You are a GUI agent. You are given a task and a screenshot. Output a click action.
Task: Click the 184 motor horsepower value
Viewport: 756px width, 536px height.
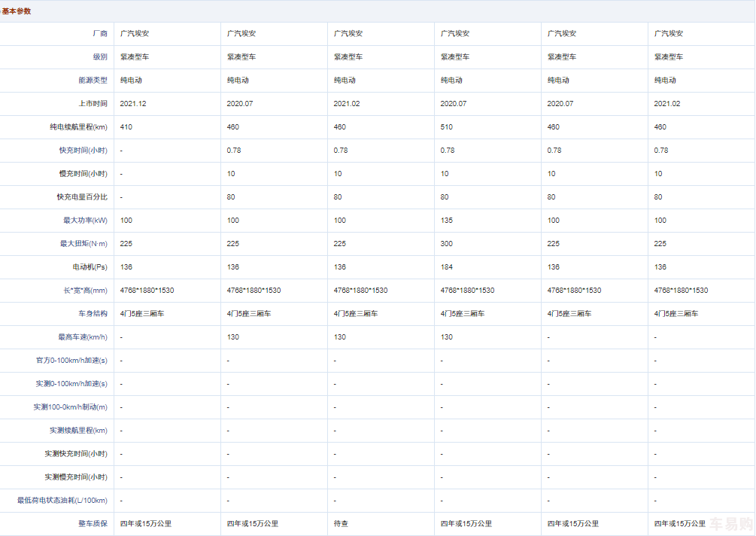[447, 266]
